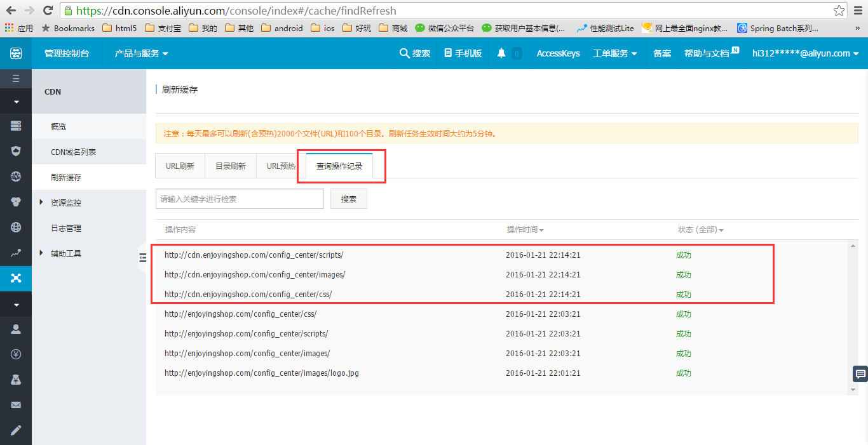Open the server (ECS) sidebar icon
Screen dimensions: 868x445
(16, 126)
